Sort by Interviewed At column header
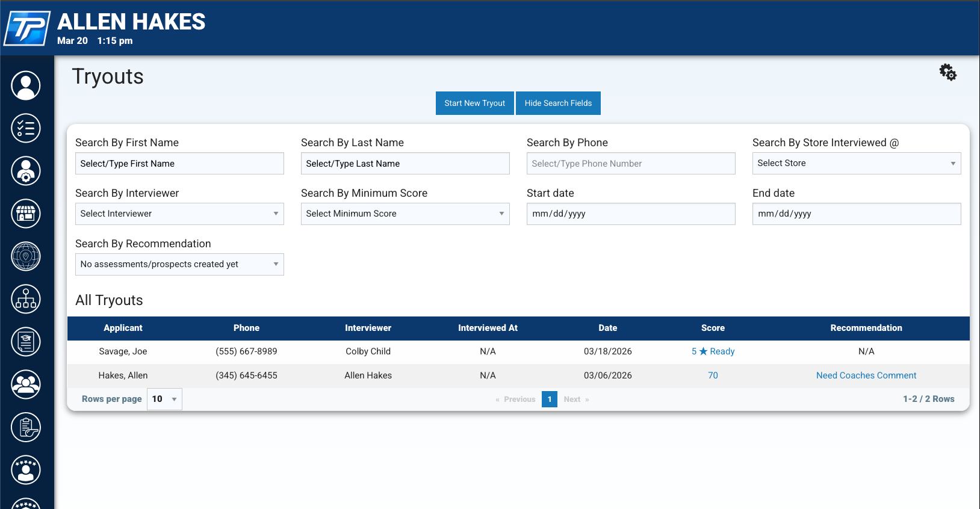This screenshot has width=980, height=509. coord(488,328)
